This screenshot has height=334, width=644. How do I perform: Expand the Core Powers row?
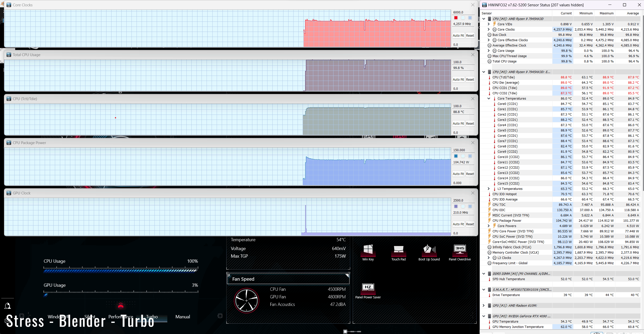[488, 226]
